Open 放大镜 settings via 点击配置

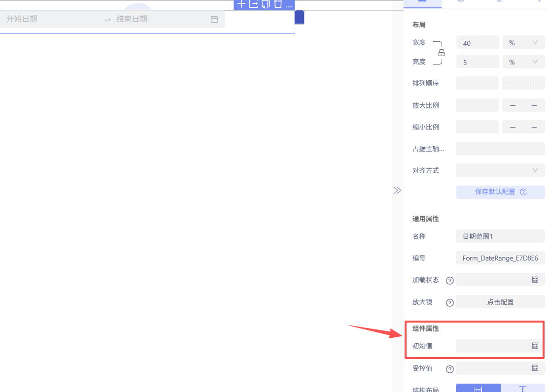[500, 302]
